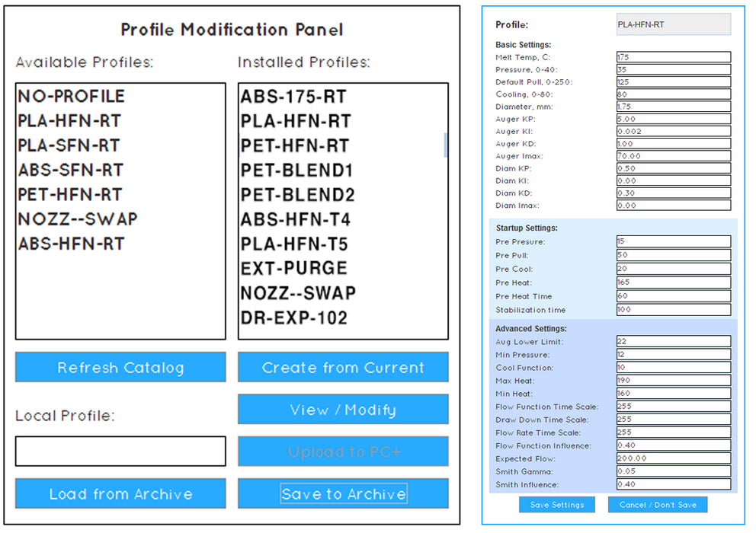
Task: Click the Diameter, mm input field
Action: point(673,107)
